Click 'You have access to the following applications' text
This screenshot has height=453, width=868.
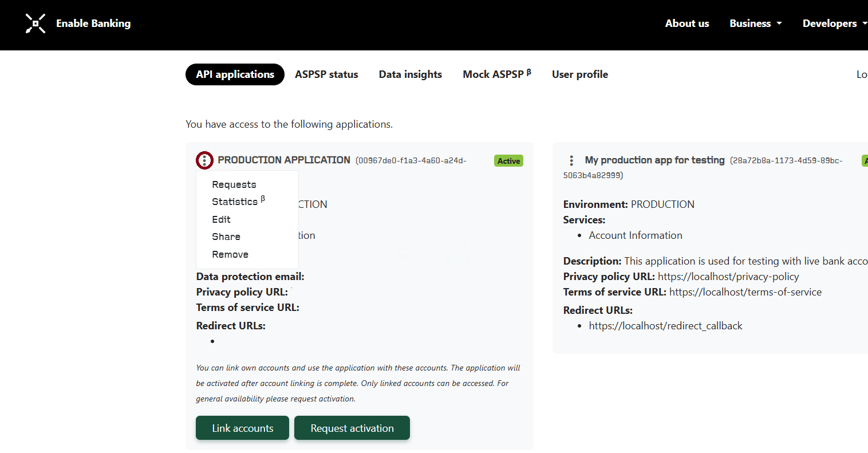[x=289, y=124]
